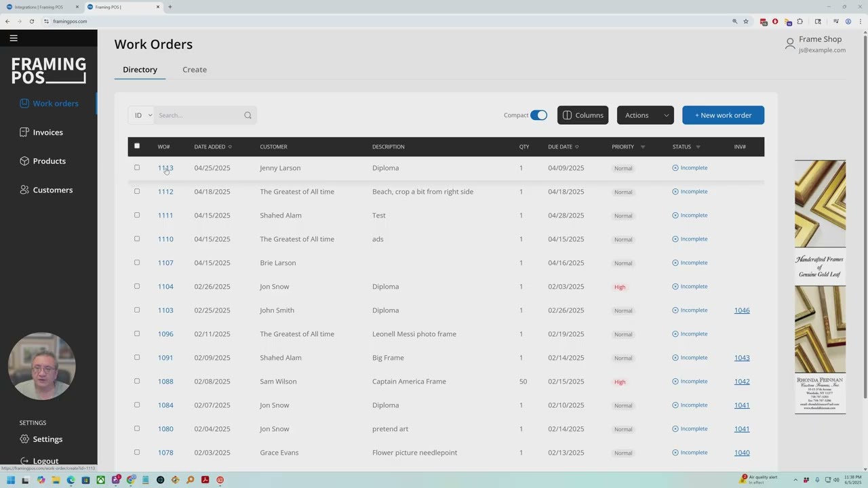The image size is (868, 488).
Task: Switch to the Directory tab
Action: (x=140, y=70)
